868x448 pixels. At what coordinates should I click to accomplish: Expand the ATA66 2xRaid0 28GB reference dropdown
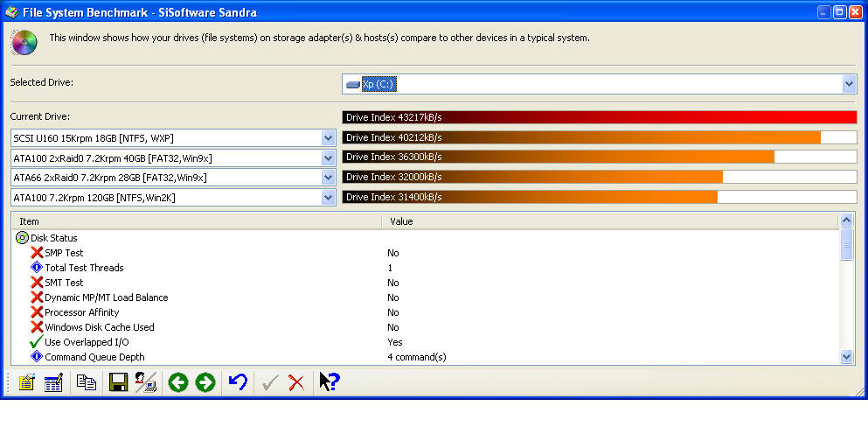(329, 178)
